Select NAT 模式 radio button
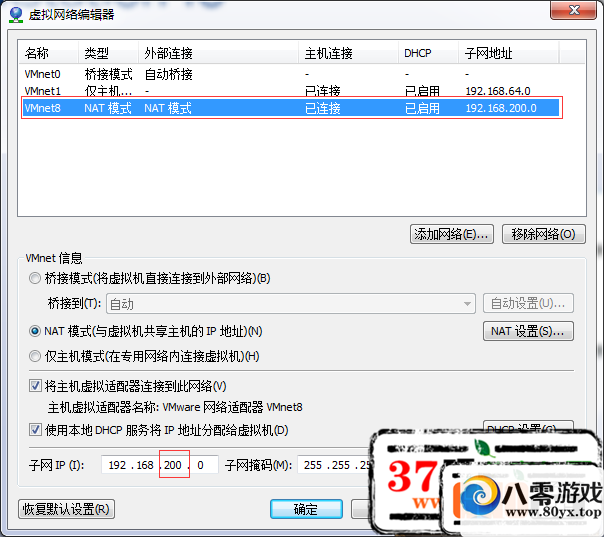 [x=35, y=331]
